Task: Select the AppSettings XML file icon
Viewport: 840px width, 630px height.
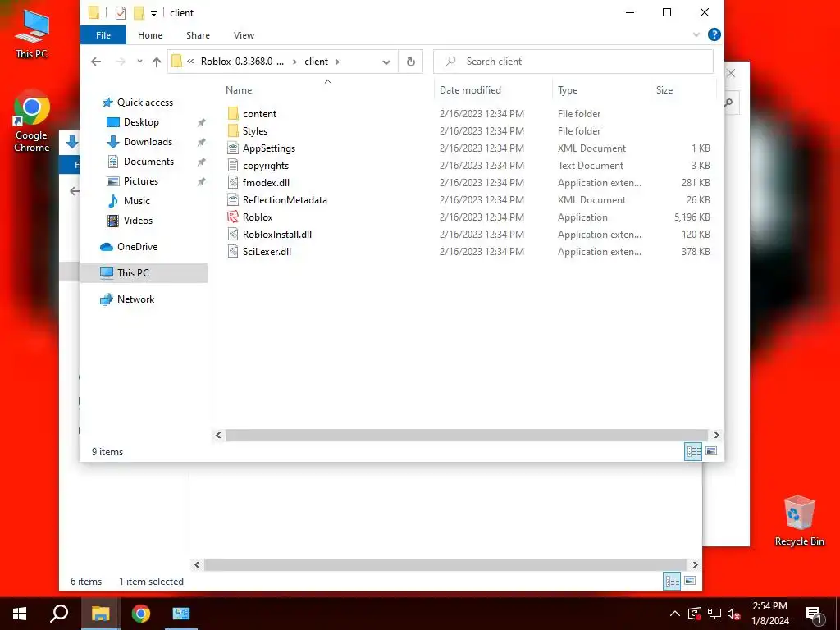Action: click(x=232, y=148)
